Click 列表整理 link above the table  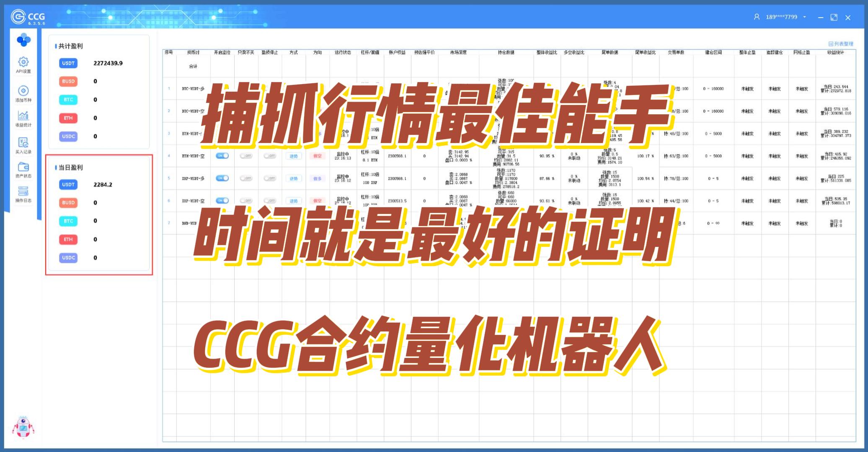pos(841,44)
